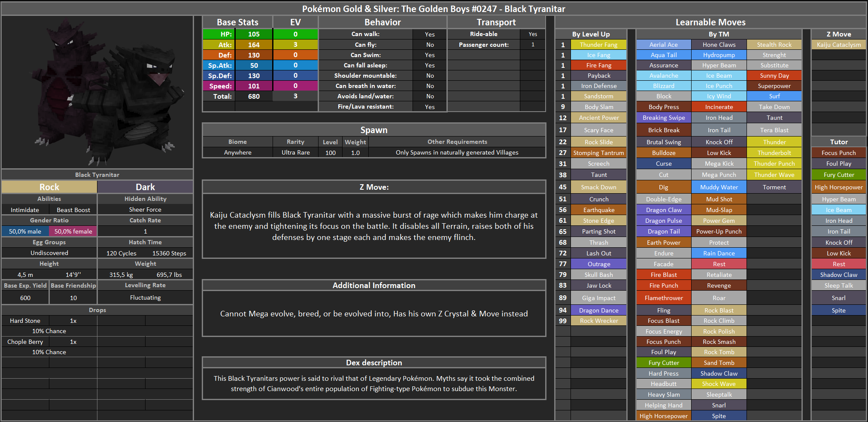Click the Atk base stat value 164
The height and width of the screenshot is (422, 868).
[x=254, y=45]
